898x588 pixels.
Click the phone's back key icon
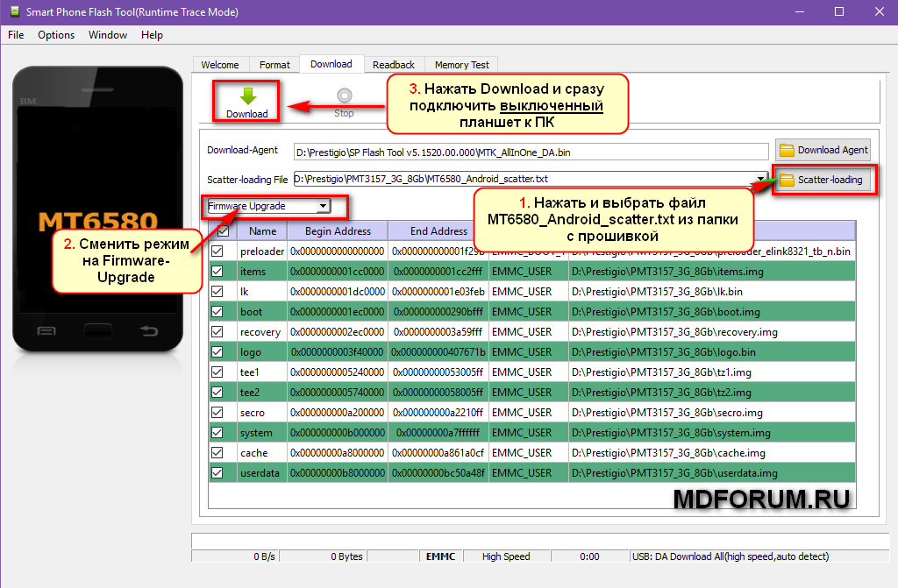click(149, 330)
